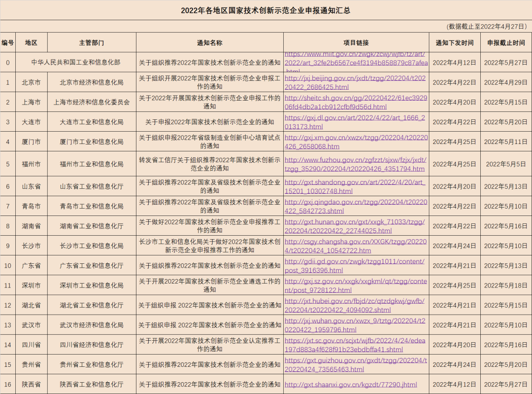Select Shenzhen's notice name about 遴选工作
This screenshot has height=394, width=532.
(210, 286)
